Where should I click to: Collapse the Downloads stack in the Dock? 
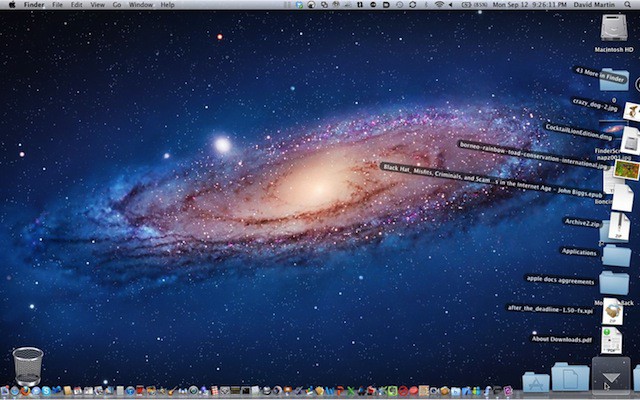point(610,376)
